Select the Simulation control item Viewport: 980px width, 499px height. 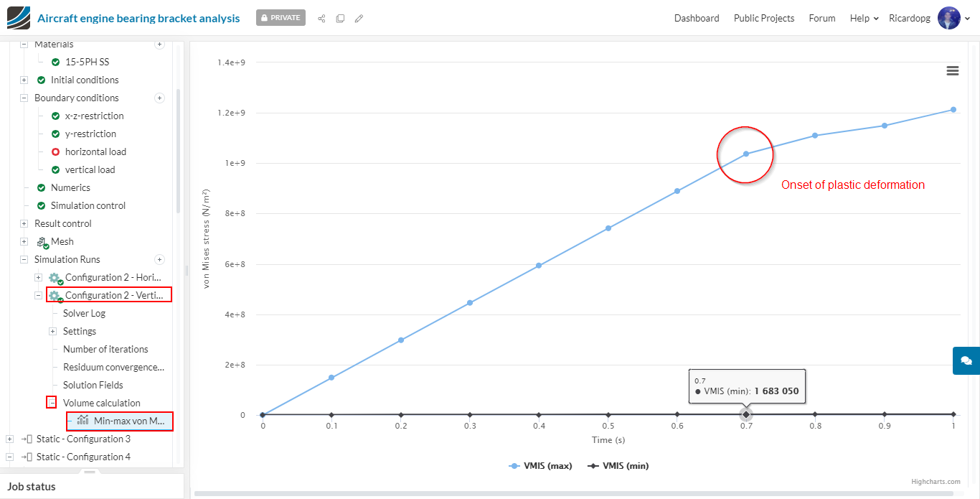tap(88, 206)
